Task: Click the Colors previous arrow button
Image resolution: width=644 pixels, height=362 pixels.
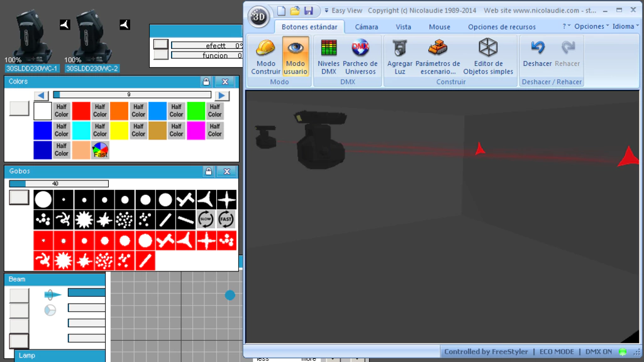Action: coord(41,96)
